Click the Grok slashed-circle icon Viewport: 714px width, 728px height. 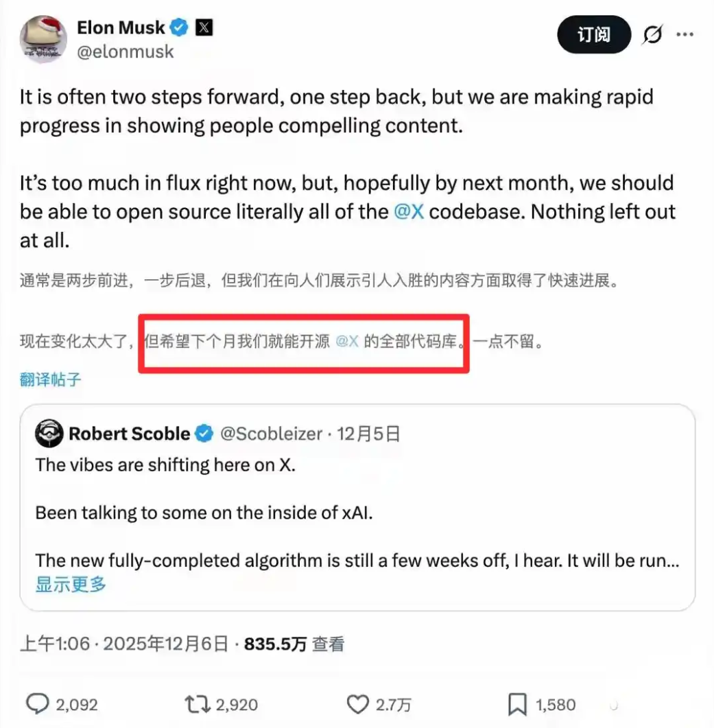[x=652, y=34]
